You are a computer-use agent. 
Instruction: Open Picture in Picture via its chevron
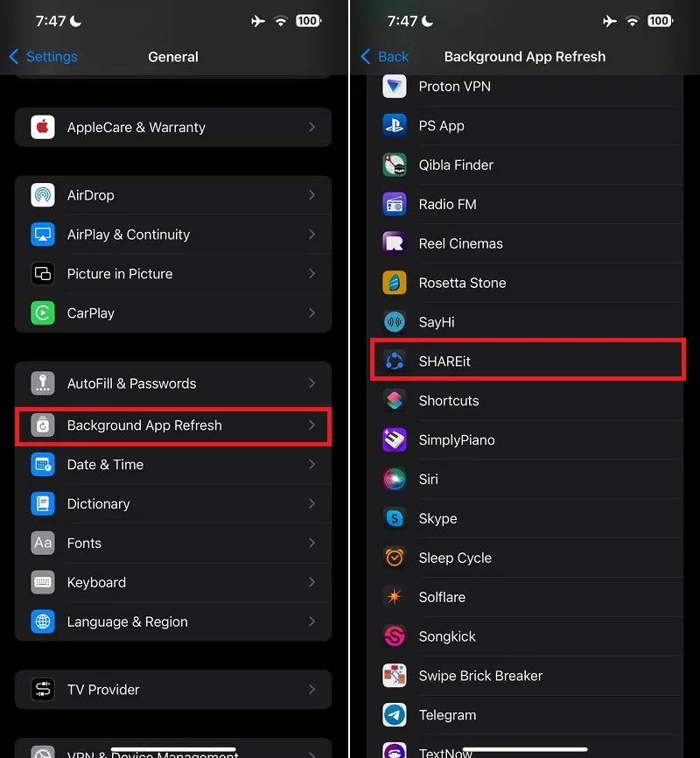[x=311, y=274]
